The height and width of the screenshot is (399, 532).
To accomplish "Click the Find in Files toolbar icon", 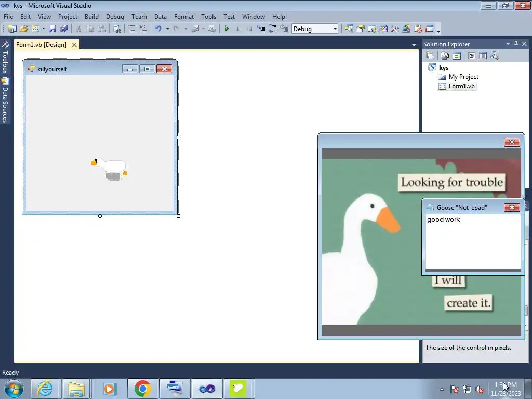I will pyautogui.click(x=117, y=29).
